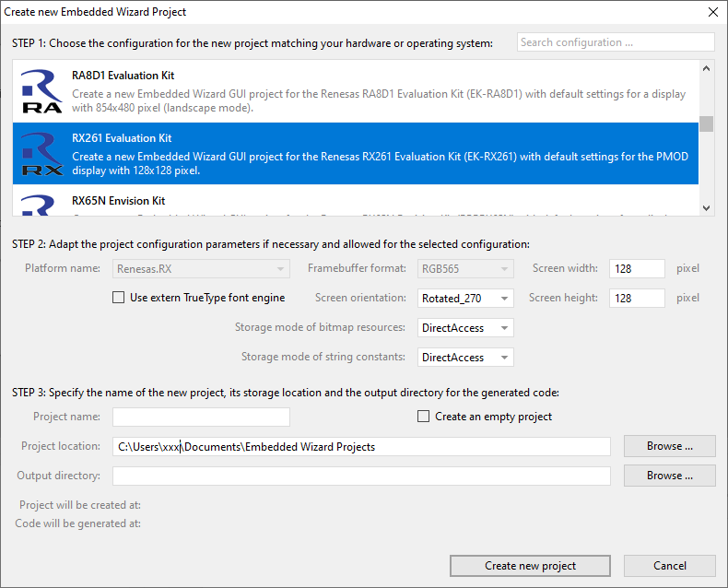Click the Project name text field
The image size is (728, 588).
point(201,417)
